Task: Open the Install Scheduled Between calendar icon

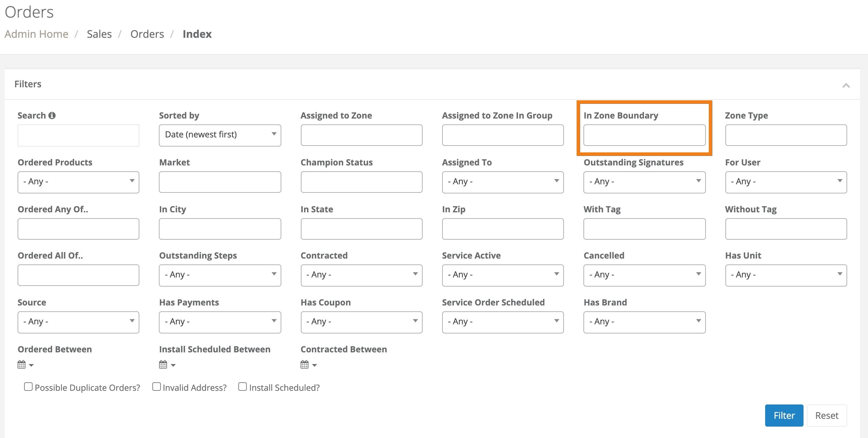Action: pyautogui.click(x=163, y=364)
